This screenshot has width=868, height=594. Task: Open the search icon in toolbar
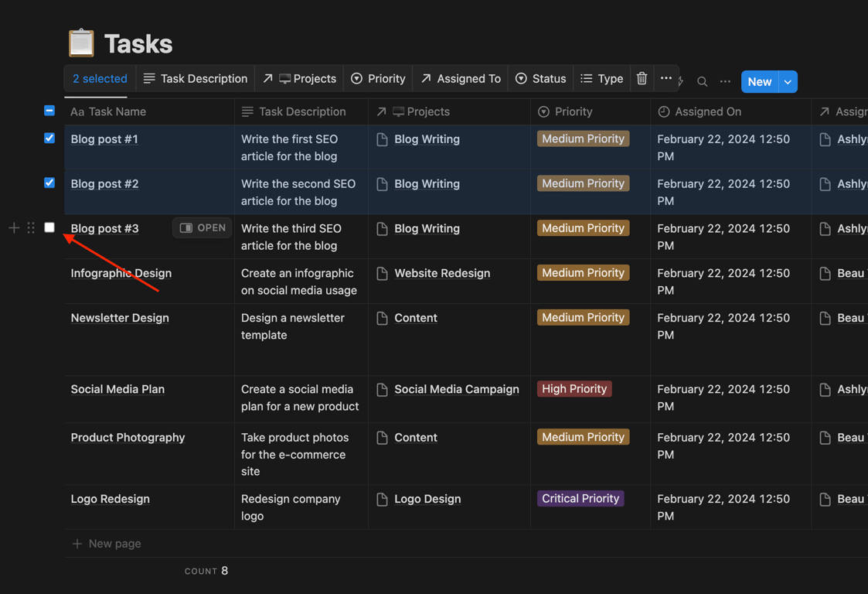point(702,81)
